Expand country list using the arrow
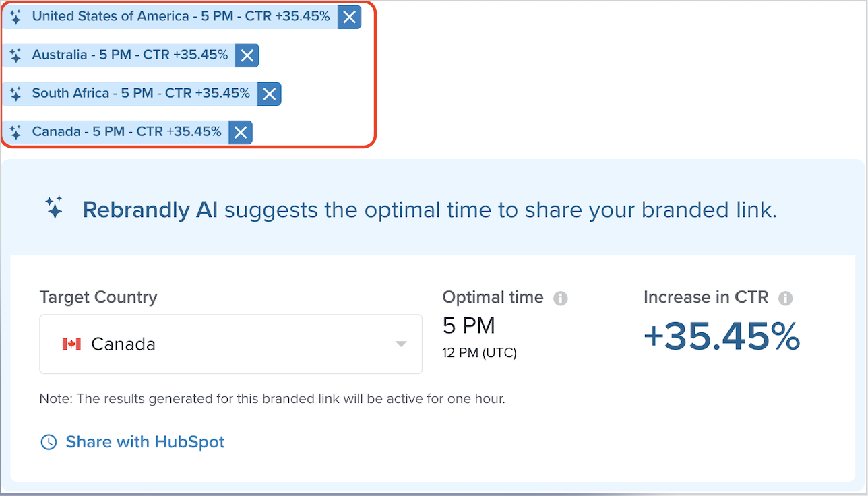868x496 pixels. [401, 344]
